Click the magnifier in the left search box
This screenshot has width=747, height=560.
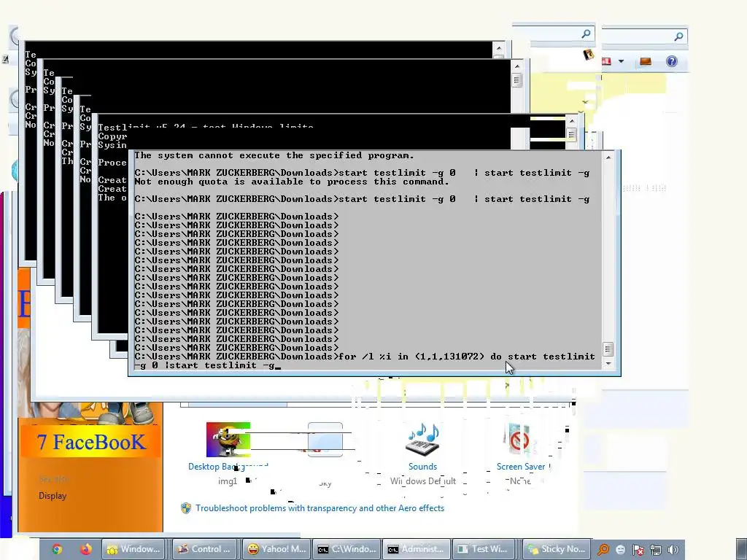(586, 34)
